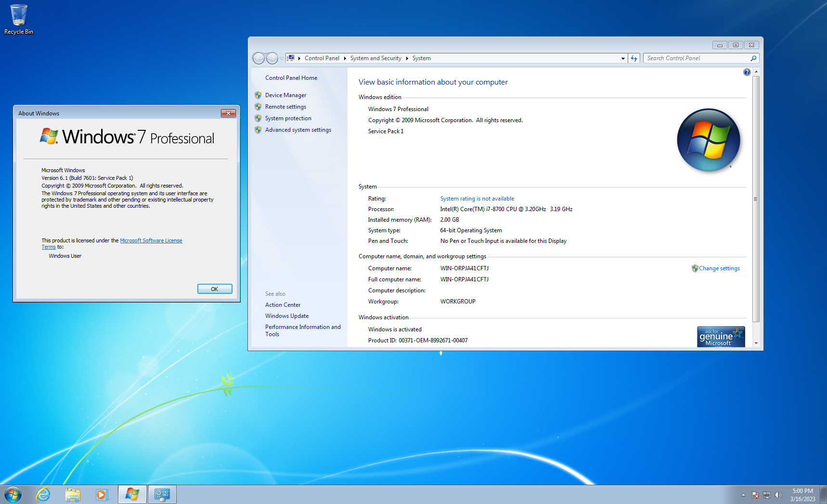The height and width of the screenshot is (504, 827).
Task: Click Product ID text
Action: coord(418,340)
